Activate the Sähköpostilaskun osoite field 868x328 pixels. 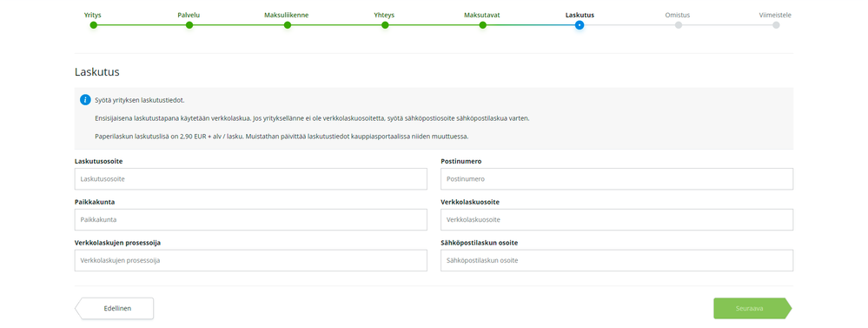(617, 260)
